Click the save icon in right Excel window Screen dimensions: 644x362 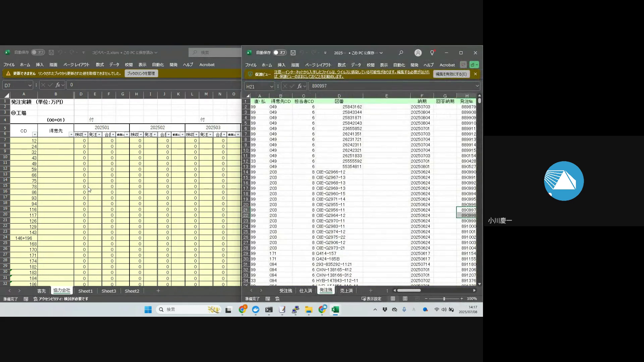(x=293, y=53)
